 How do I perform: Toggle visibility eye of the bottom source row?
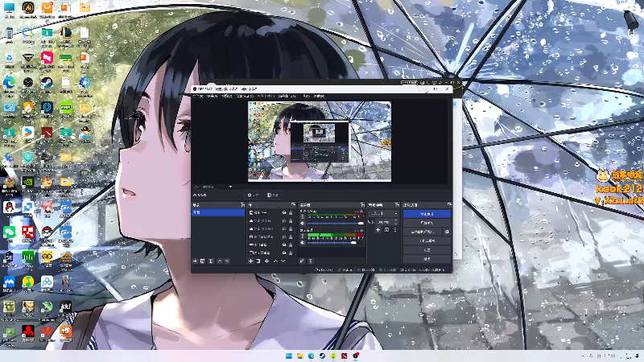(284, 253)
